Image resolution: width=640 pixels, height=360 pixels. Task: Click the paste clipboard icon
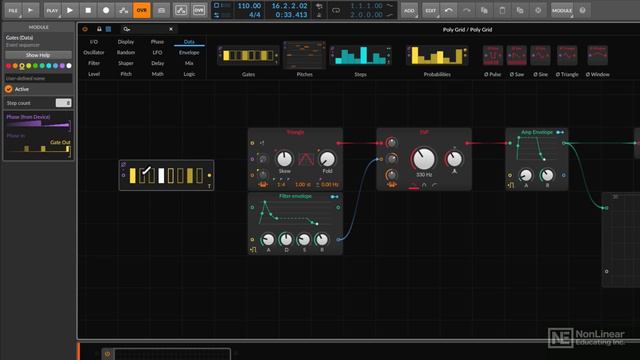coord(502,11)
